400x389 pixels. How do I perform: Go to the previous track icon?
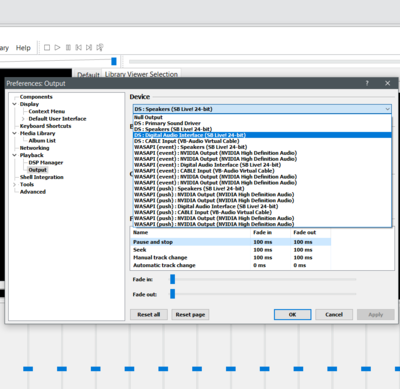(79, 48)
